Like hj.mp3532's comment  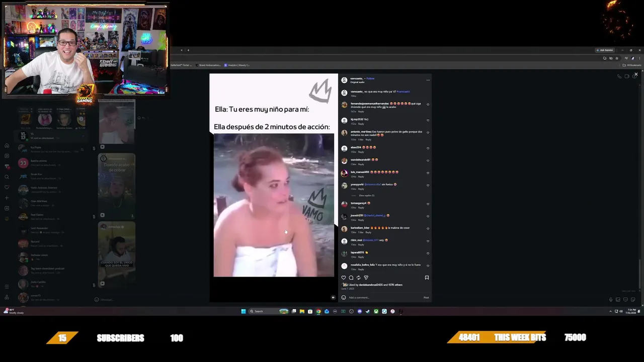point(428,120)
